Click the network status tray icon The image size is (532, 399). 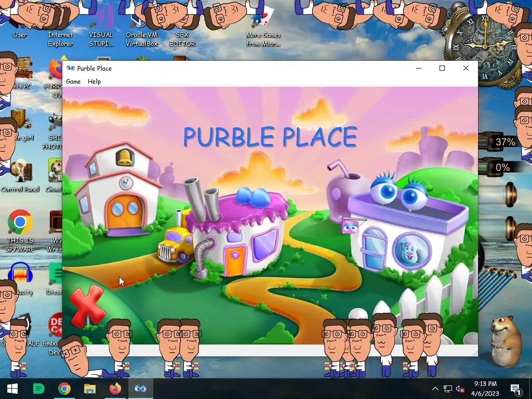pos(447,389)
